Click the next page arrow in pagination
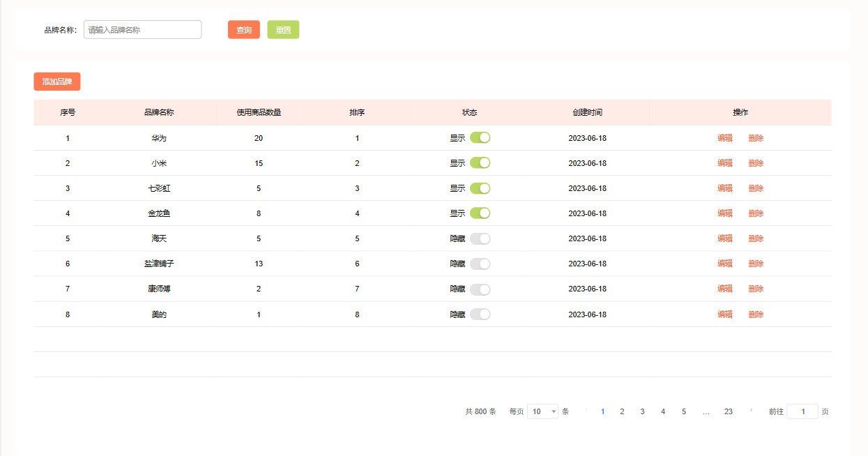868x456 pixels. (x=751, y=411)
